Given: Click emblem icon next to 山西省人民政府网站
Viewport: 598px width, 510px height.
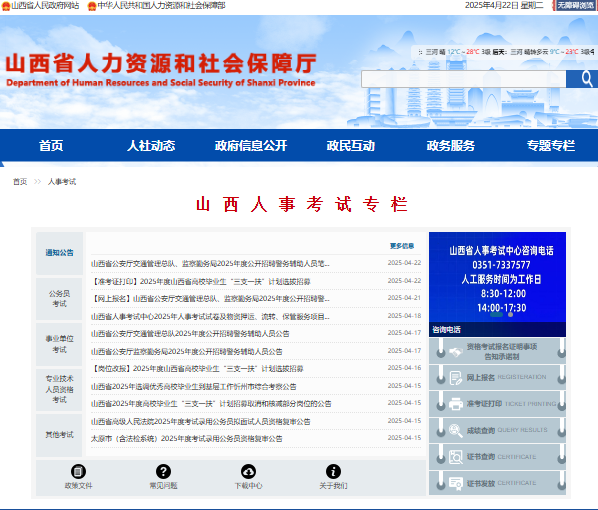Looking at the screenshot, I should [6, 6].
